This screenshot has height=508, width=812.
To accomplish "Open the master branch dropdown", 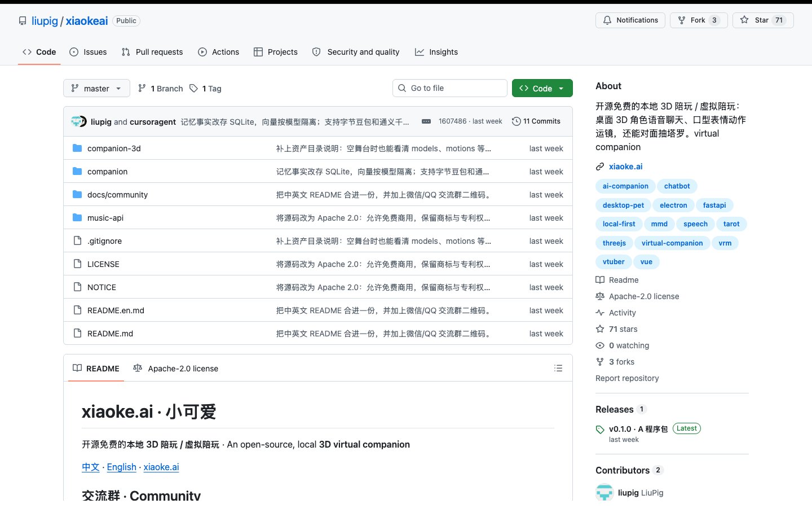I will 96,89.
